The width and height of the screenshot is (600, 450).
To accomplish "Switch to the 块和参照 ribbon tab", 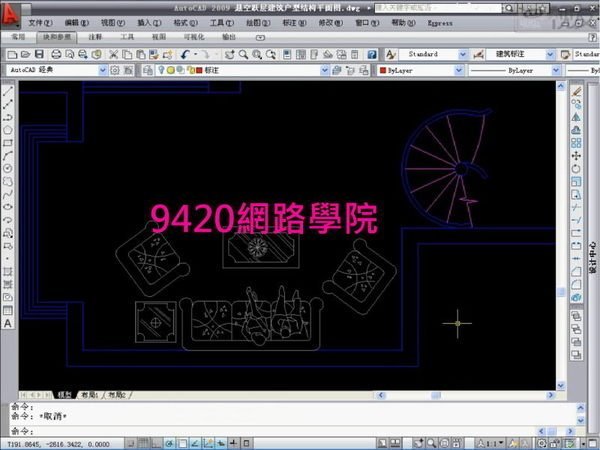I will coord(54,36).
